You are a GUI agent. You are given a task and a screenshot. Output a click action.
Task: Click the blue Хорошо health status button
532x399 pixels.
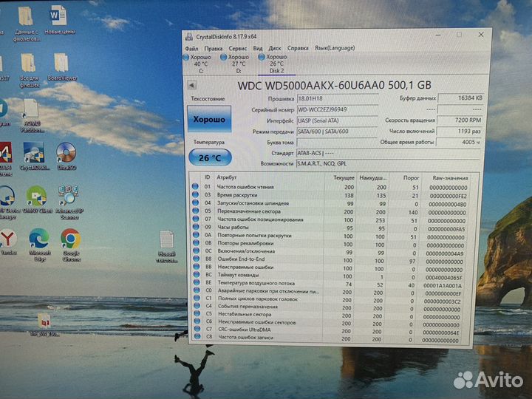click(210, 119)
